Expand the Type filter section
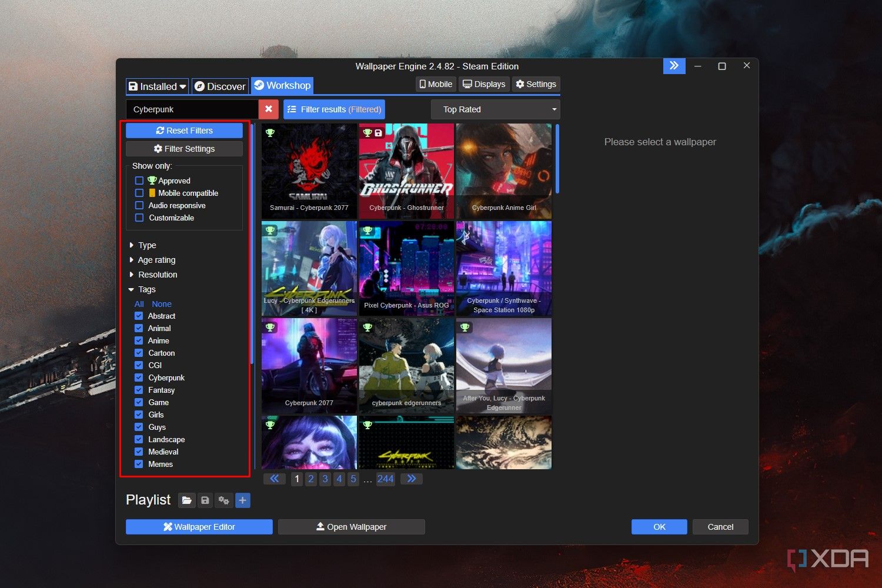Viewport: 882px width, 588px height. click(x=142, y=245)
